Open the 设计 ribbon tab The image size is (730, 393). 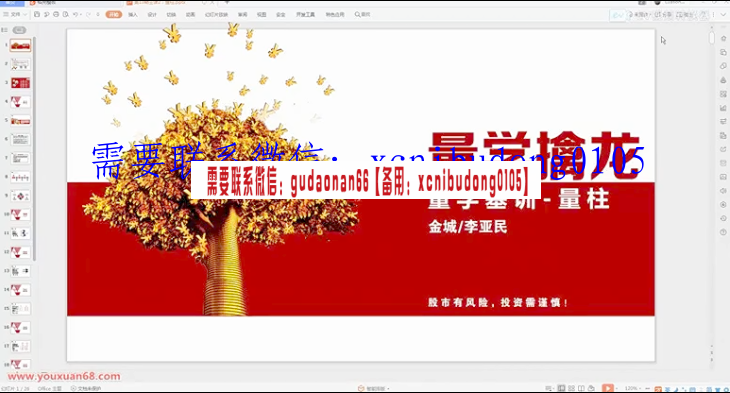coord(152,14)
